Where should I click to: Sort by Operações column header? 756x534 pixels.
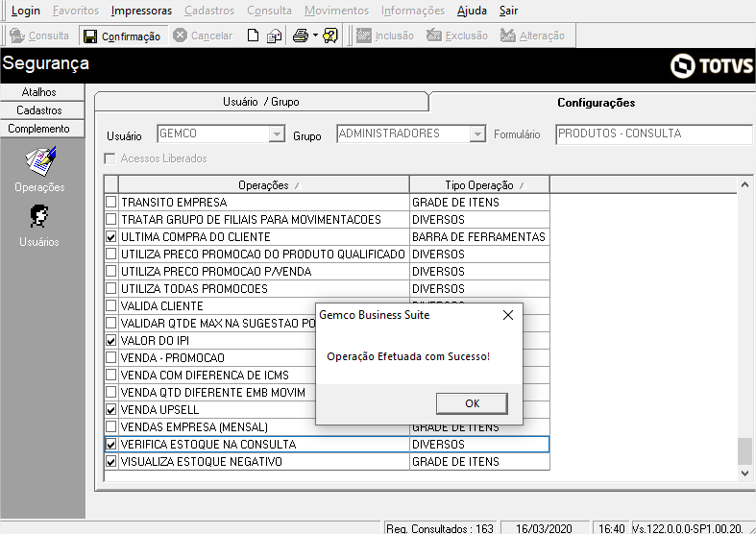tap(264, 185)
